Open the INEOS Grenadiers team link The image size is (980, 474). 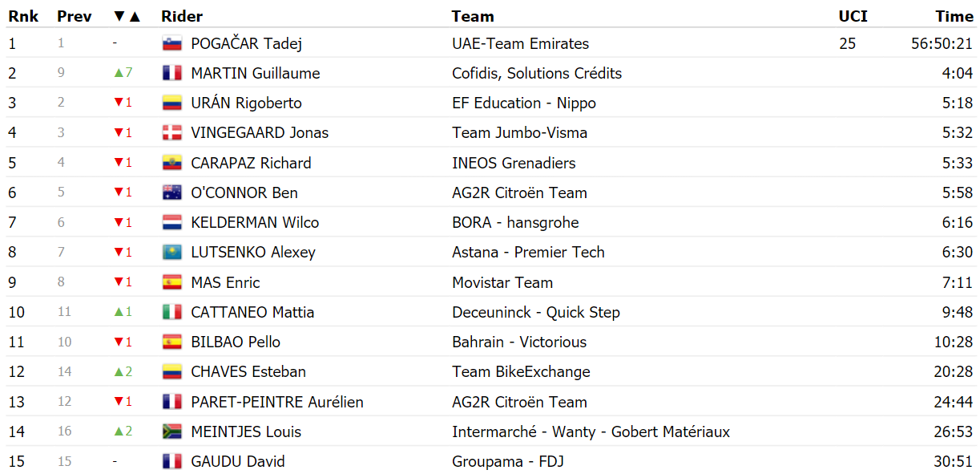(514, 163)
